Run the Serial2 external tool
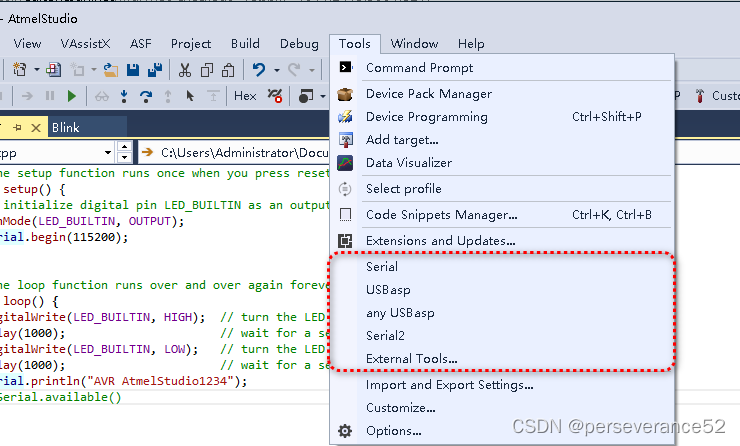 503,336
